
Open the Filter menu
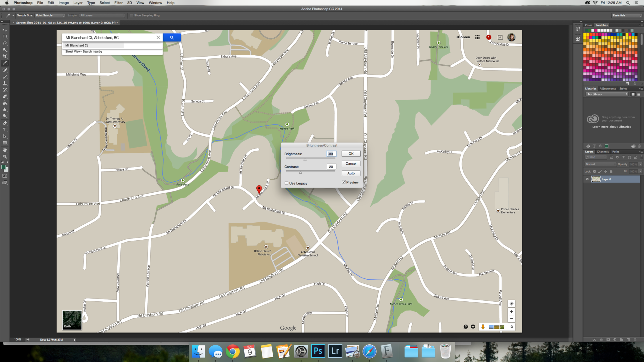(118, 3)
